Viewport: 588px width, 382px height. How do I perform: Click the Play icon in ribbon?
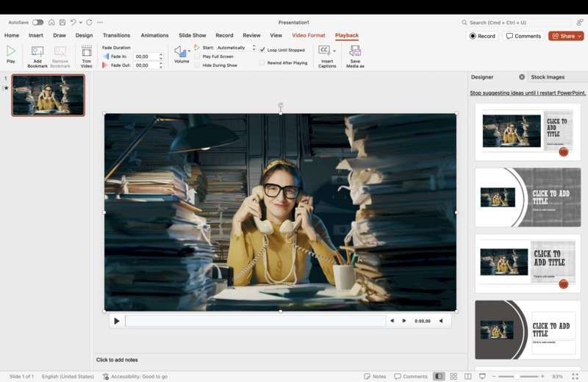[11, 51]
